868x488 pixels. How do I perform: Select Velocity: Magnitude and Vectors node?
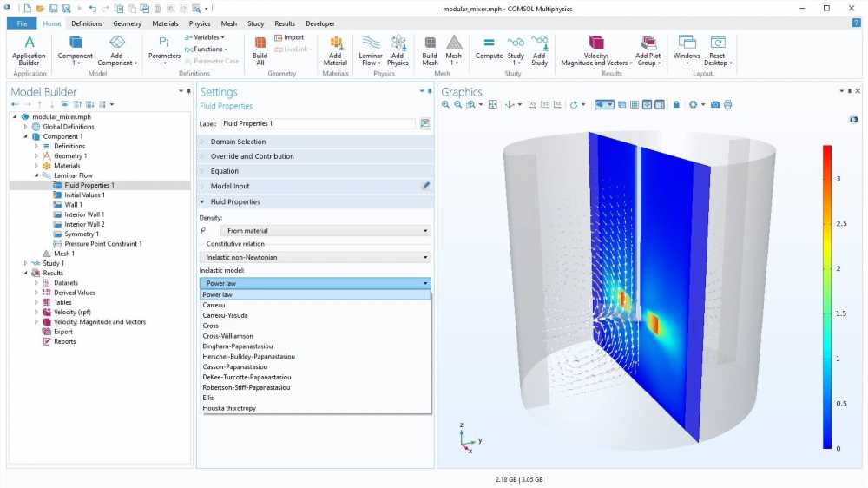point(100,322)
